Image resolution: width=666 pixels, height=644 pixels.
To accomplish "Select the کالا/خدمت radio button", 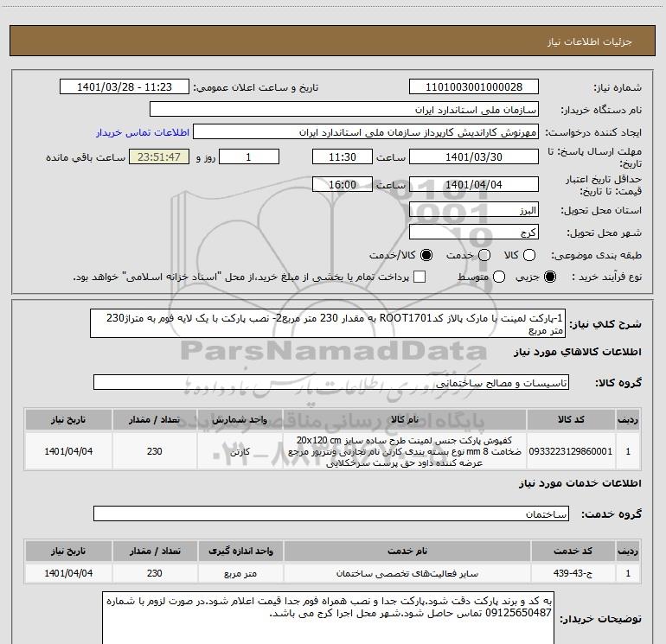I will 426,255.
